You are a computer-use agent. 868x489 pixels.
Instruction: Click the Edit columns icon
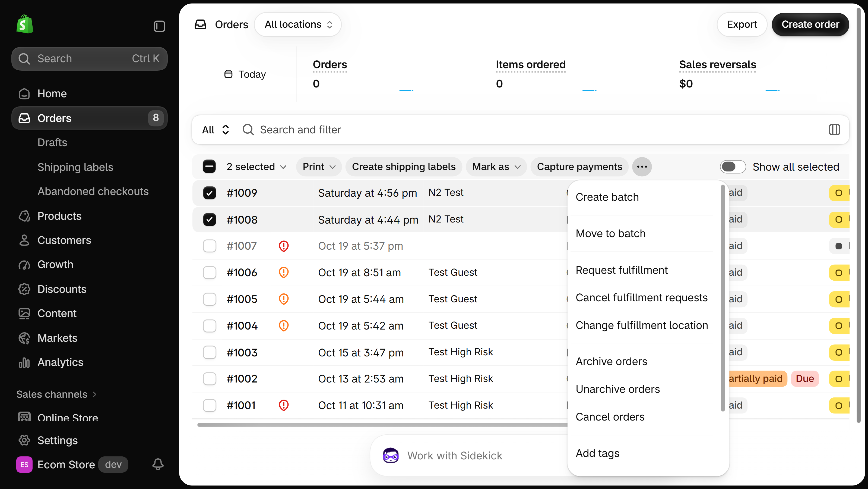[x=834, y=130]
